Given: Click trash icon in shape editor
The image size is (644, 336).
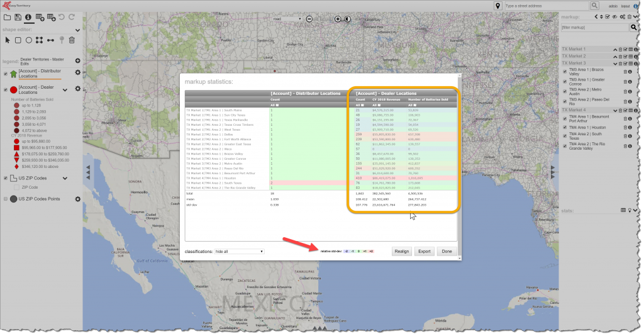Looking at the screenshot, I should [72, 40].
